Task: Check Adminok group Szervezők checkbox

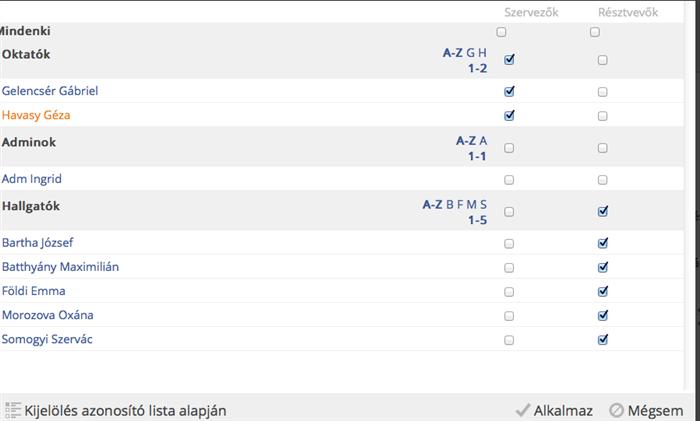Action: (509, 148)
